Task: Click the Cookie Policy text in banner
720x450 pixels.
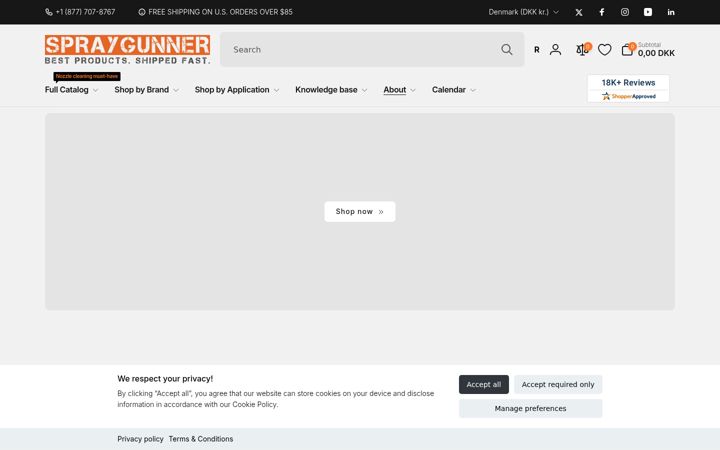Action: 254,405
